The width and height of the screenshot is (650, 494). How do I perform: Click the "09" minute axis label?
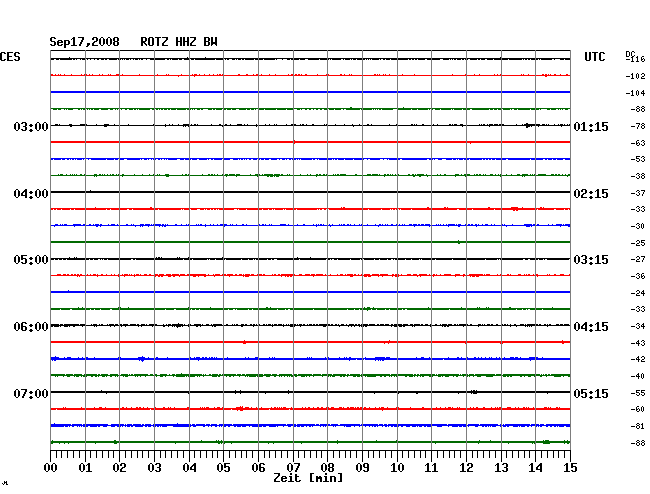tap(362, 468)
